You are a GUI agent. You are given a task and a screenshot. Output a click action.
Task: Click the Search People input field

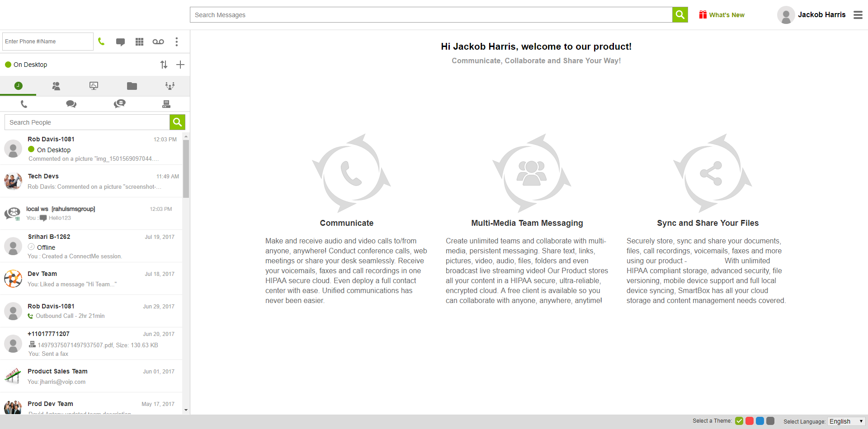pyautogui.click(x=87, y=122)
